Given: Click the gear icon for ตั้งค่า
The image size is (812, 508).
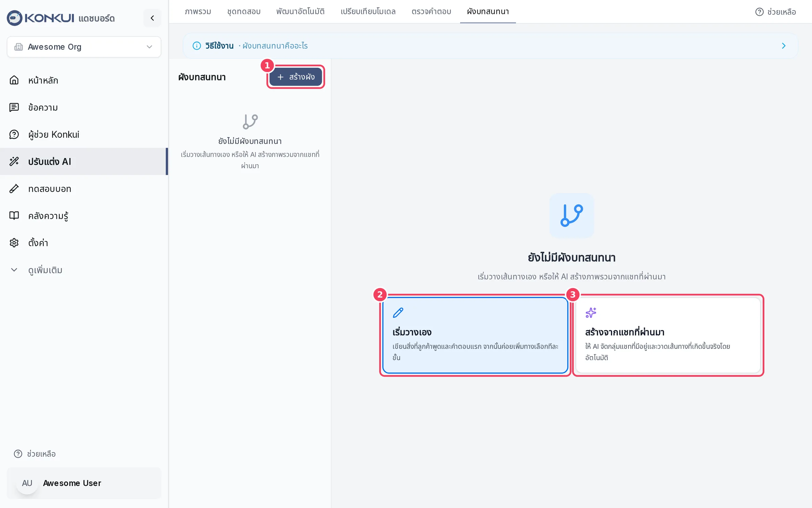Looking at the screenshot, I should point(14,243).
